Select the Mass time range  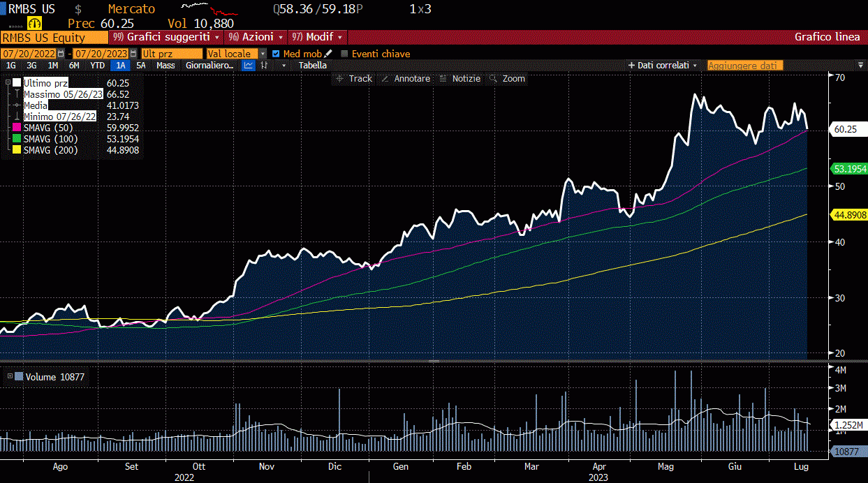coord(165,65)
